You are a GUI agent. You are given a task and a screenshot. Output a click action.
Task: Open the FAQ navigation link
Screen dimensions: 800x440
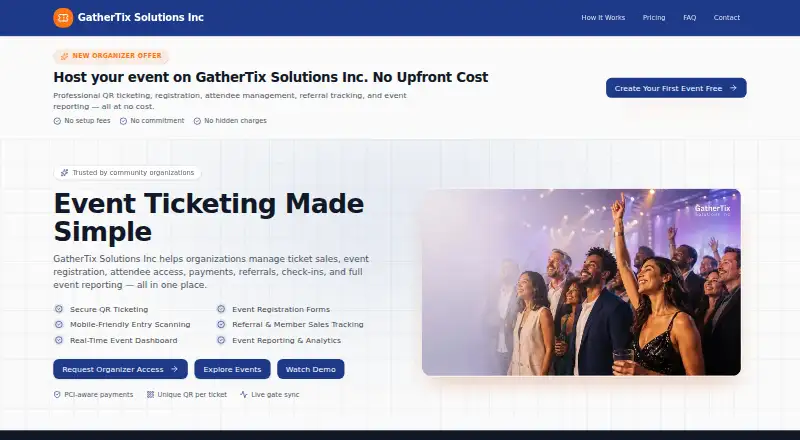(689, 17)
